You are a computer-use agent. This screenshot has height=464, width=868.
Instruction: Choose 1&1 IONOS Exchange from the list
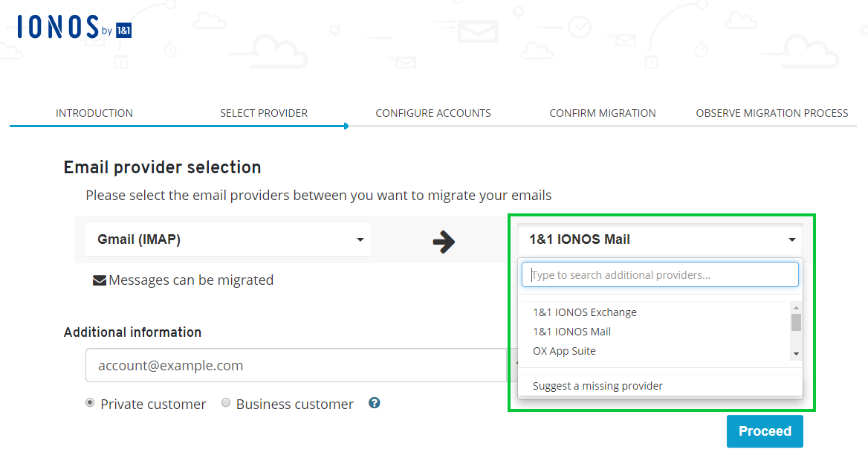click(585, 312)
